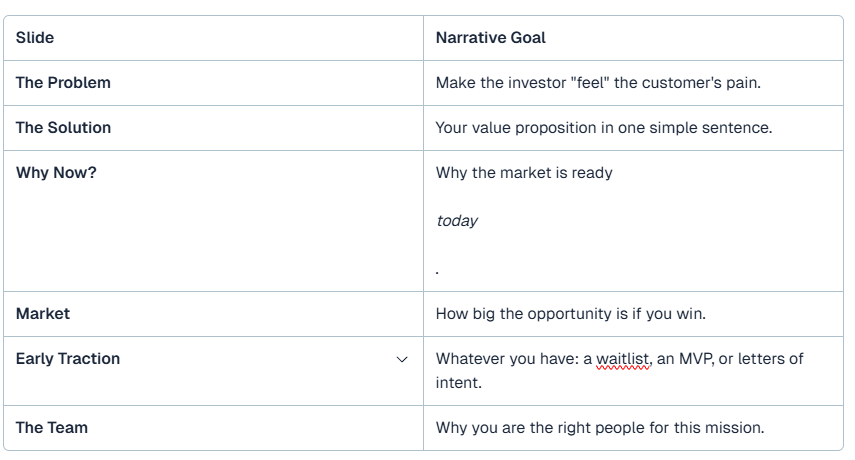Click the "Early Traction" label text

click(68, 359)
